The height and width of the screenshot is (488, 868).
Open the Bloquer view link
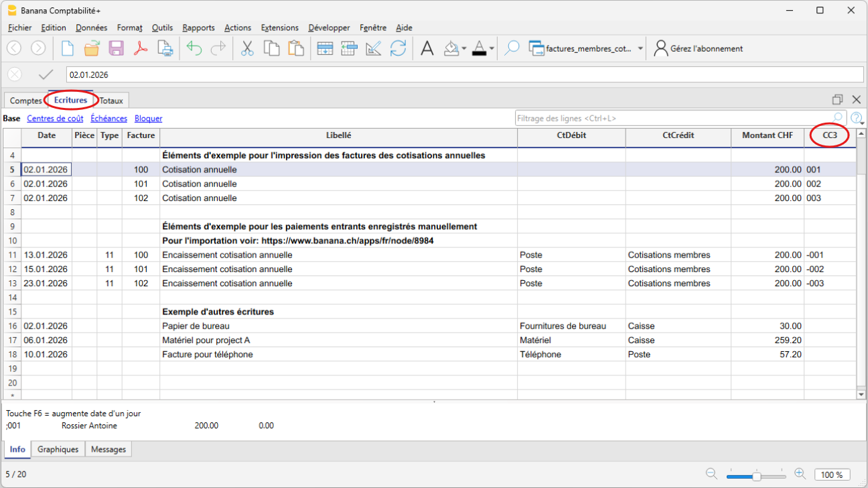click(148, 119)
